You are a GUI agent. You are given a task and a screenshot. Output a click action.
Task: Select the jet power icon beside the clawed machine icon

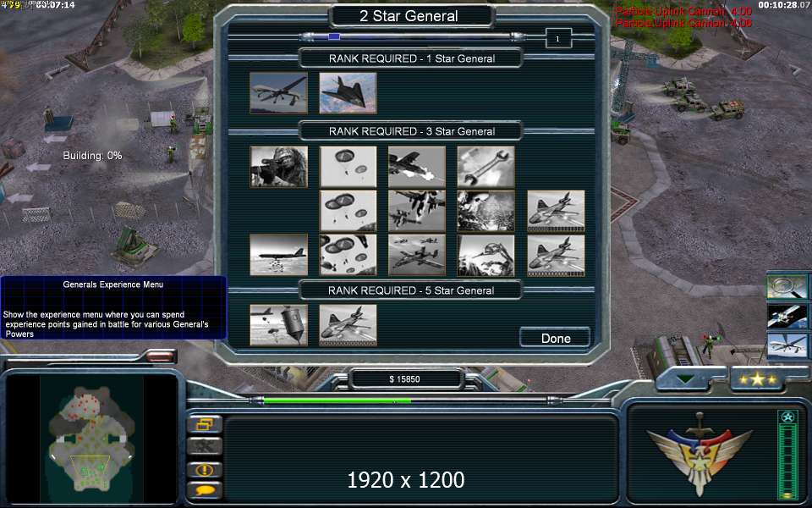(x=557, y=255)
